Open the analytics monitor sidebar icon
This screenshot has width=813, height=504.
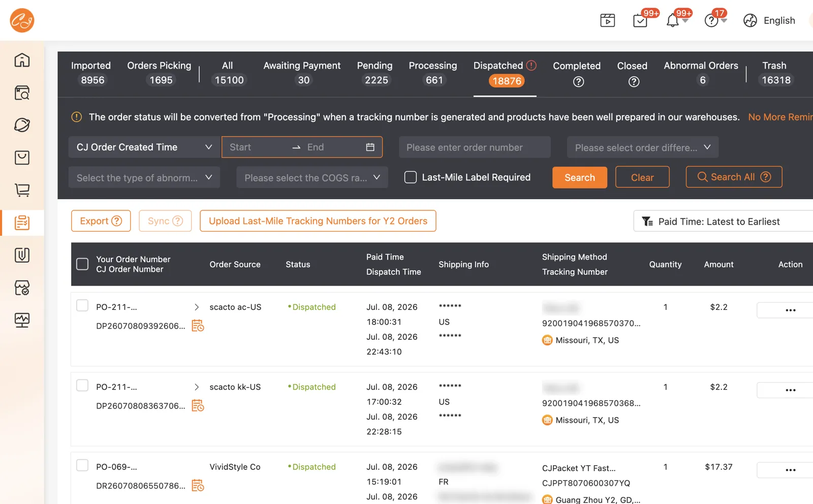click(x=22, y=320)
